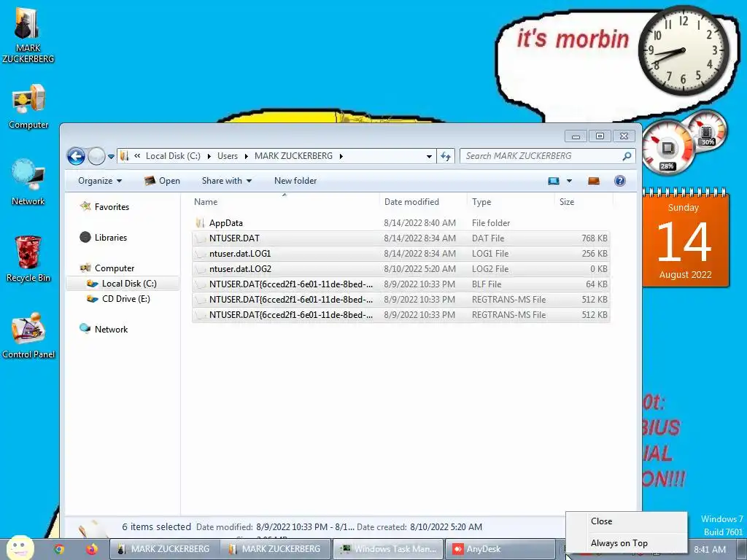This screenshot has width=747, height=560.
Task: Choose Always on Top in context menu
Action: click(627, 542)
